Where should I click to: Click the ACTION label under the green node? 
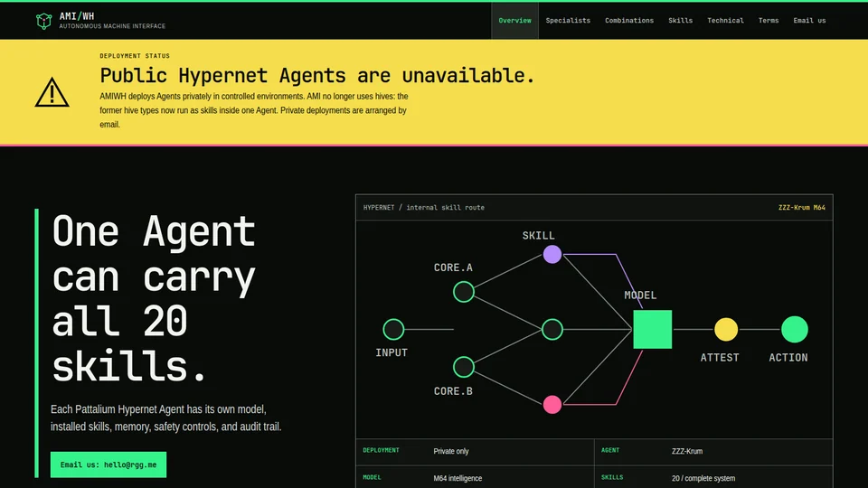[788, 358]
